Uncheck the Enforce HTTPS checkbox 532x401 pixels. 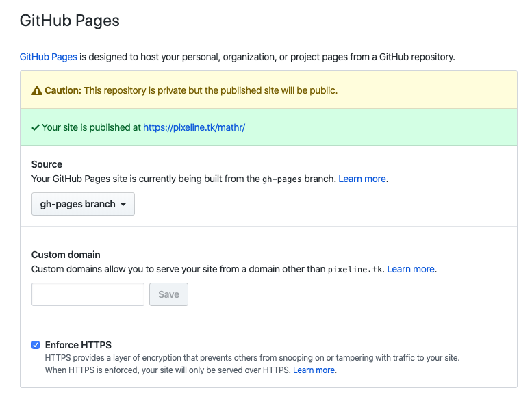point(36,345)
